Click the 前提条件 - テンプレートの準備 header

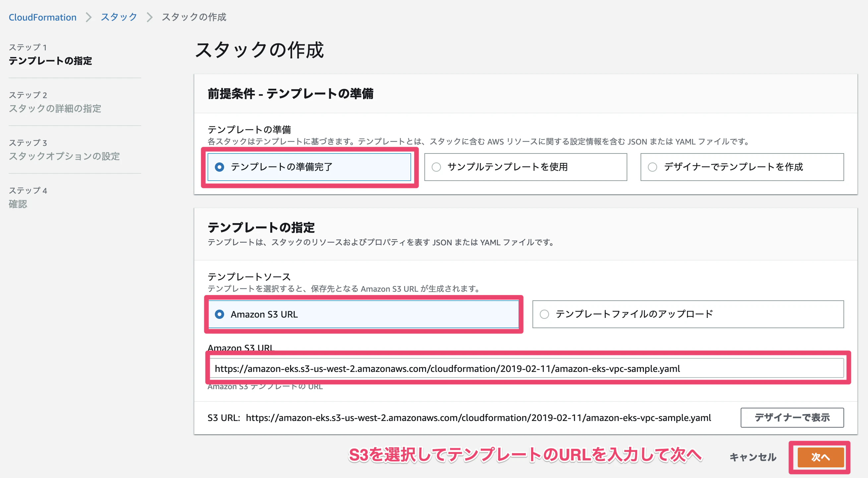pyautogui.click(x=290, y=94)
